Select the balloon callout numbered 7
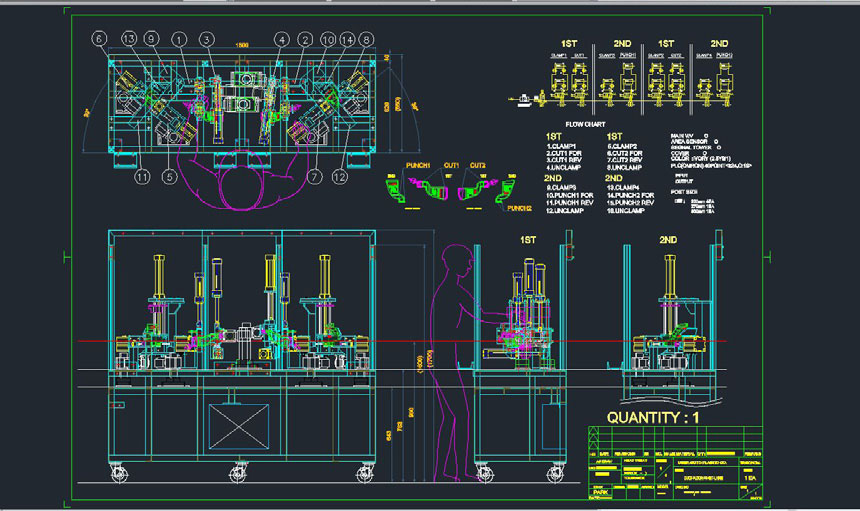860x511 pixels. point(313,177)
